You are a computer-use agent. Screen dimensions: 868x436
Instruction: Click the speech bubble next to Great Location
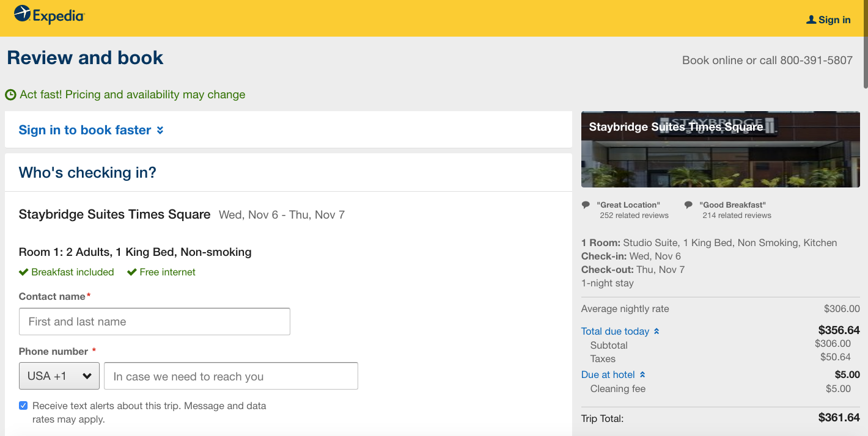(586, 205)
